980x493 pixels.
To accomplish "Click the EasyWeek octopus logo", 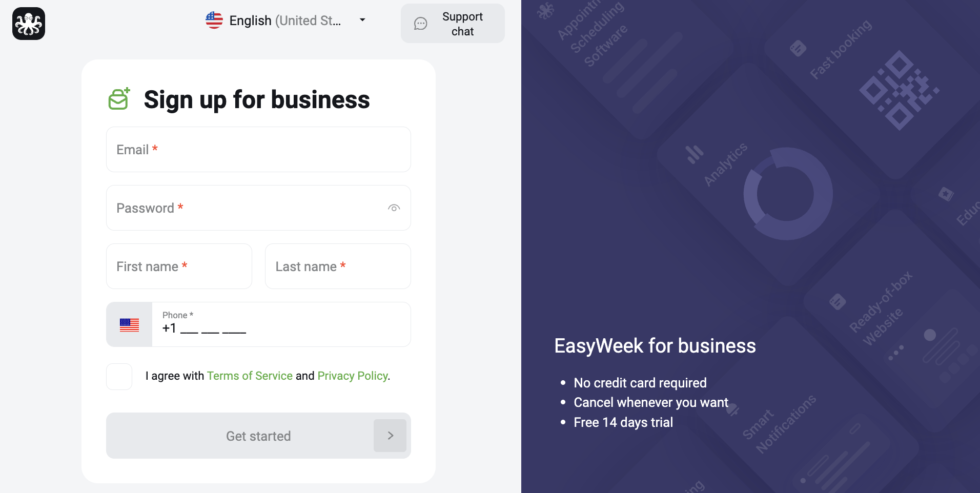I will (x=29, y=24).
